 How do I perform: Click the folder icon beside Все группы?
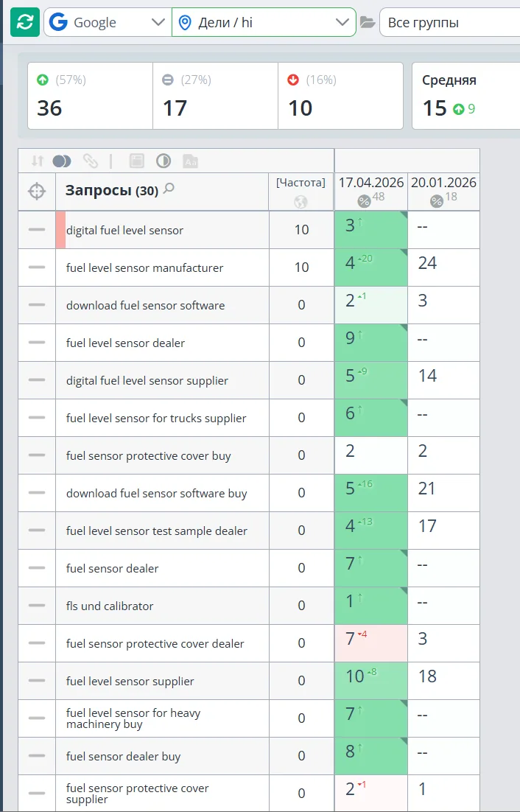[x=368, y=22]
